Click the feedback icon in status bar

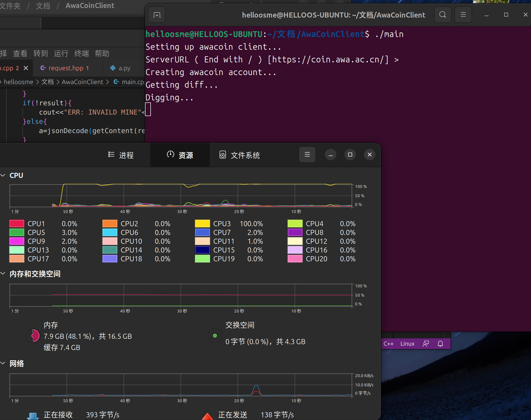pyautogui.click(x=425, y=343)
